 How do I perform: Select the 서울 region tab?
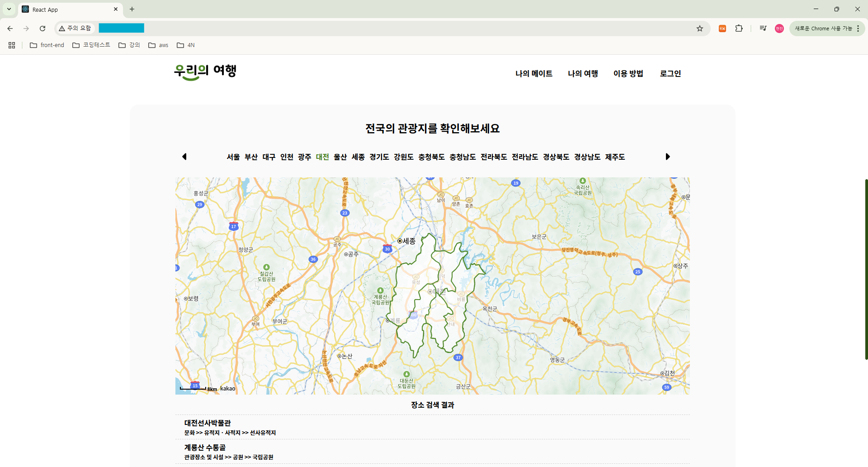click(x=233, y=157)
